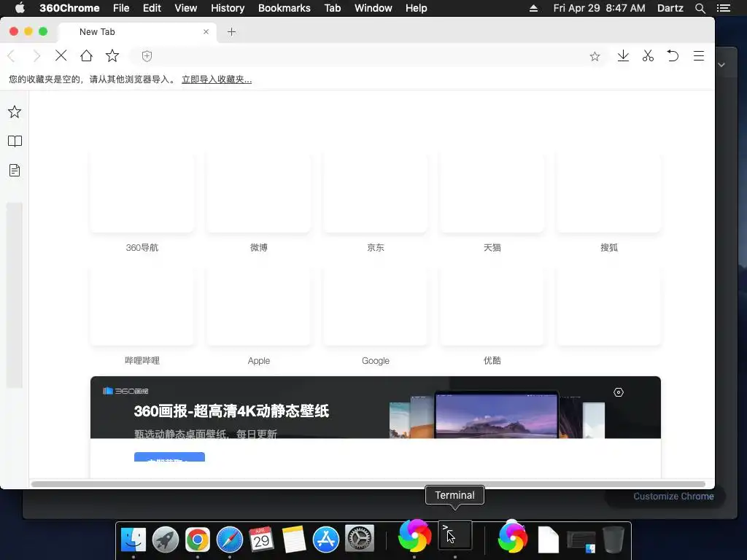
Task: Open the Bookmarks menu
Action: (x=285, y=8)
